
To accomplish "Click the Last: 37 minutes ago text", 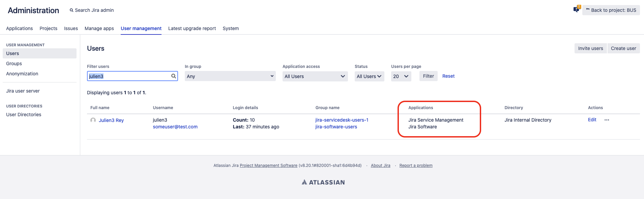I will pos(256,127).
